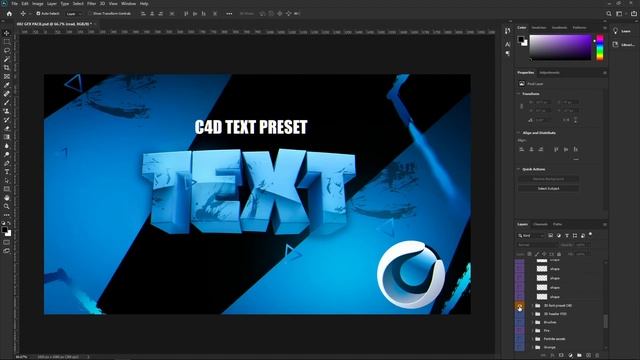This screenshot has width=640, height=360.
Task: Switch to the Paths tab
Action: point(557,224)
